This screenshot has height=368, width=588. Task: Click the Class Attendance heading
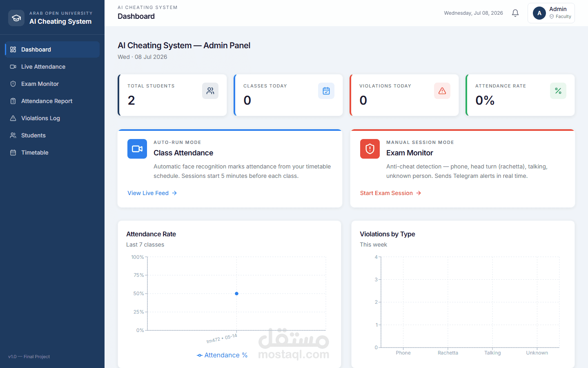[183, 153]
